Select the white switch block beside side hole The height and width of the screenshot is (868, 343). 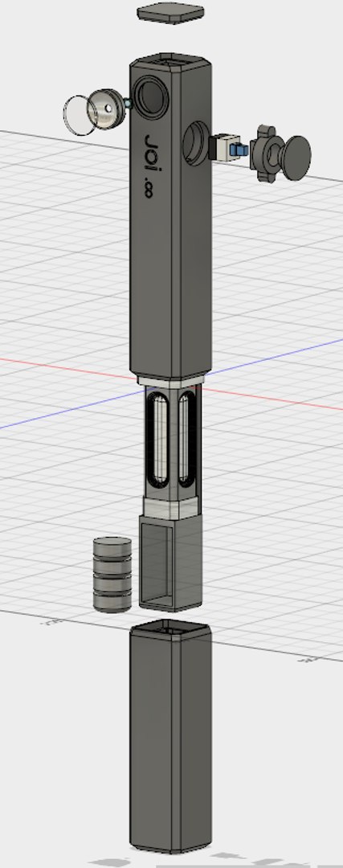[x=224, y=148]
